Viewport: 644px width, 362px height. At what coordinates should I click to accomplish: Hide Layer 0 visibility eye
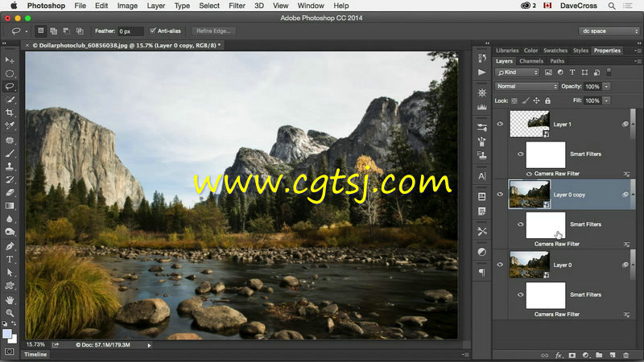click(500, 265)
